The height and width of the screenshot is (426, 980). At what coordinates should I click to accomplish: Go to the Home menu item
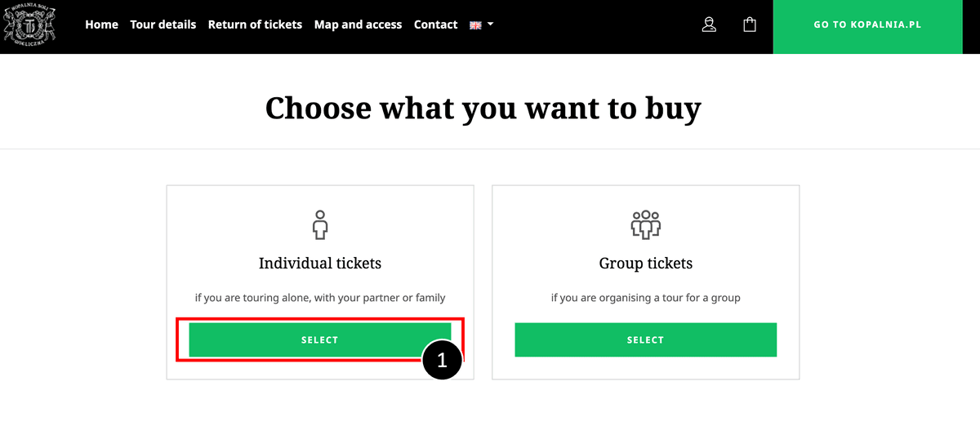pyautogui.click(x=102, y=24)
